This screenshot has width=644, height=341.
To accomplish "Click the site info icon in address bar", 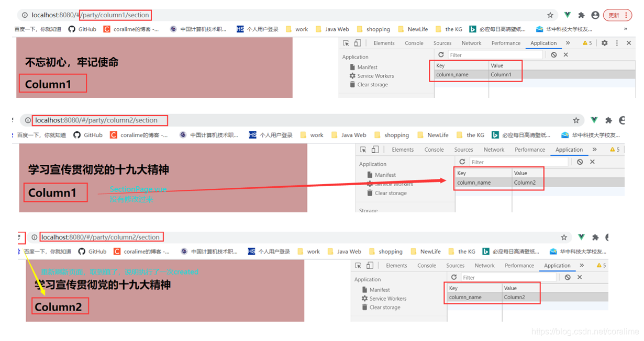I will tap(25, 15).
